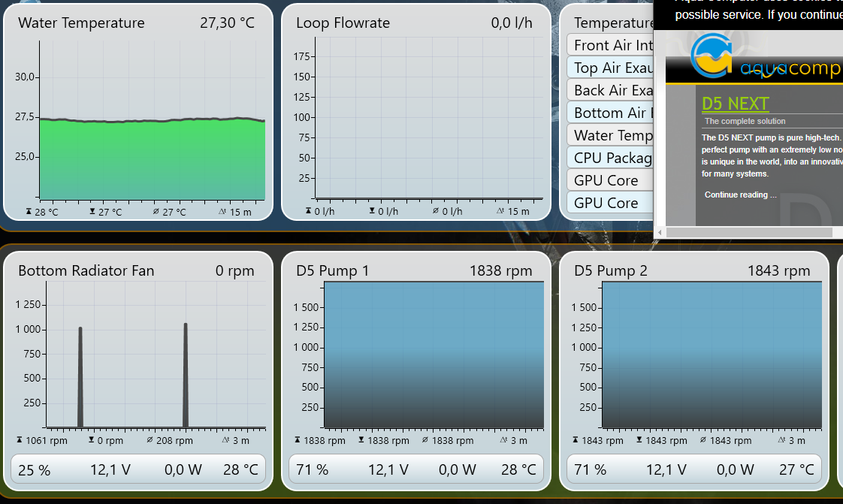Click the empty Loop Flowrate chart area
Viewport: 843px width, 504px height.
(429, 117)
